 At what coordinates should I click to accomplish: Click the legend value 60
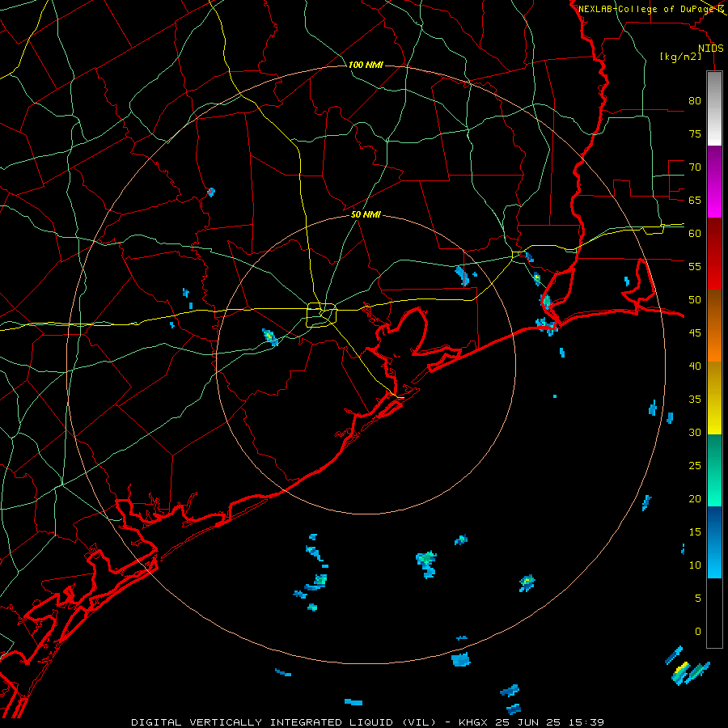tap(695, 234)
